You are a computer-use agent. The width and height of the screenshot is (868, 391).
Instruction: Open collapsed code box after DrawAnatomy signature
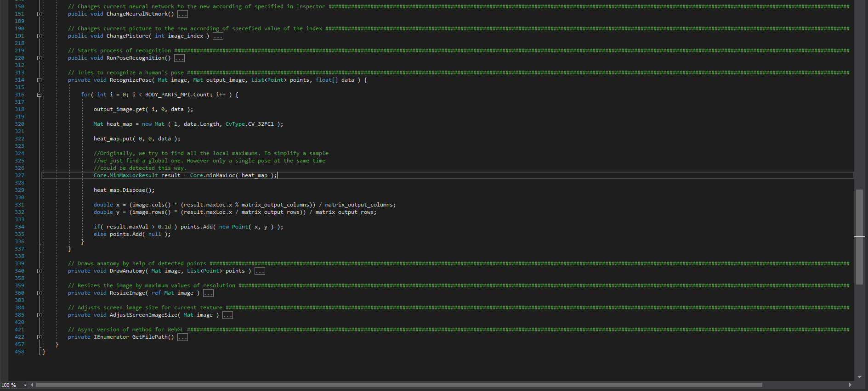[260, 271]
